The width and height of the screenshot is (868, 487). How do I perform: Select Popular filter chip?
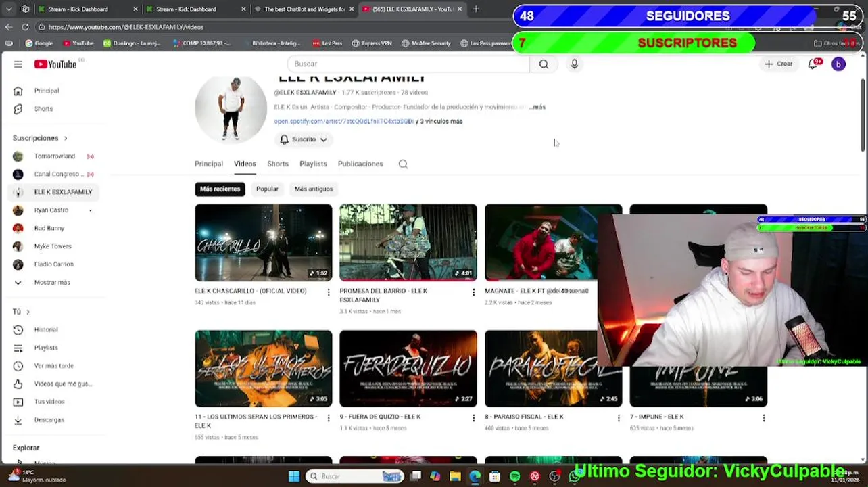pos(267,189)
